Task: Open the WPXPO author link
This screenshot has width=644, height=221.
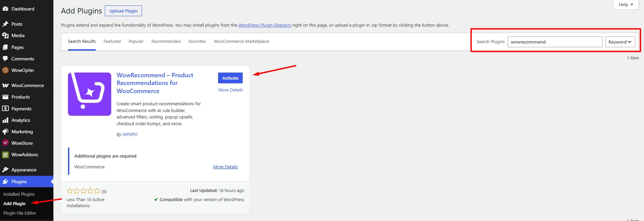Action: [x=130, y=134]
